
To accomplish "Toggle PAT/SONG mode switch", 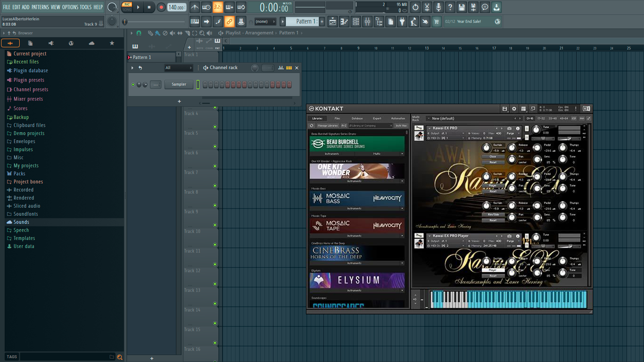I will tap(127, 7).
